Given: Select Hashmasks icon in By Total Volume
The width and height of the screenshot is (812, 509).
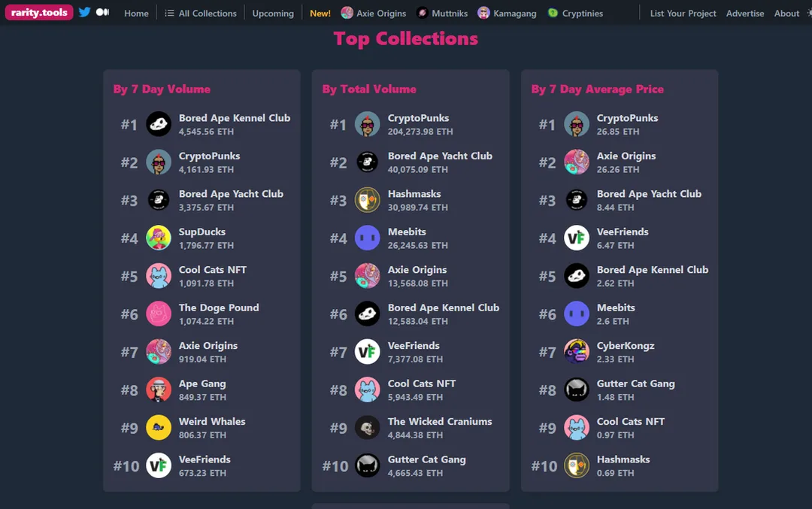Looking at the screenshot, I should pyautogui.click(x=368, y=200).
